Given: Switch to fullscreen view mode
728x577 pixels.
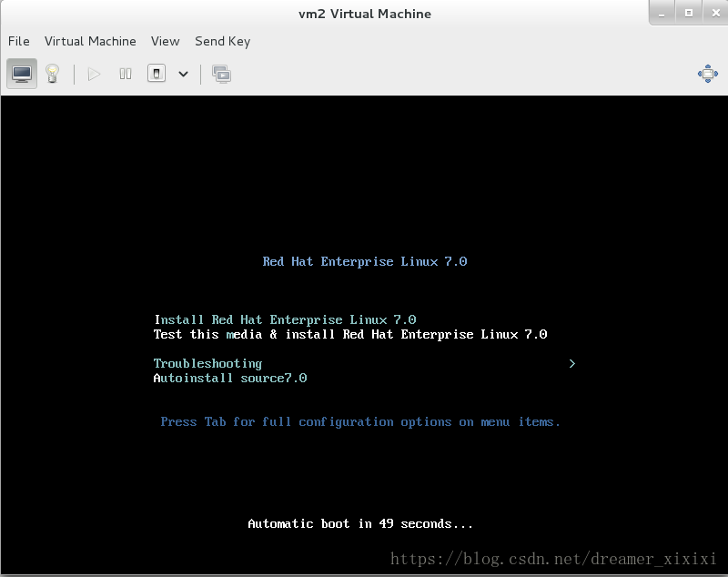Looking at the screenshot, I should [x=708, y=74].
